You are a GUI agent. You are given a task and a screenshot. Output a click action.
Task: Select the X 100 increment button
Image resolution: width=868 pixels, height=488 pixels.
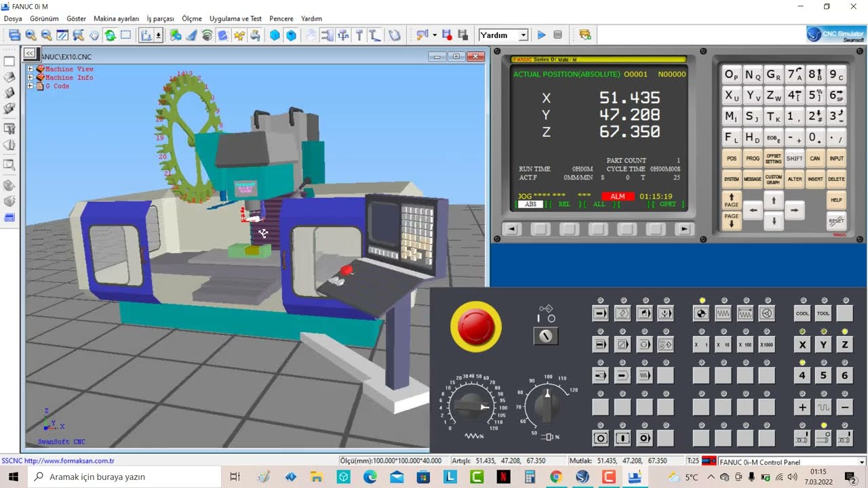pyautogui.click(x=745, y=345)
